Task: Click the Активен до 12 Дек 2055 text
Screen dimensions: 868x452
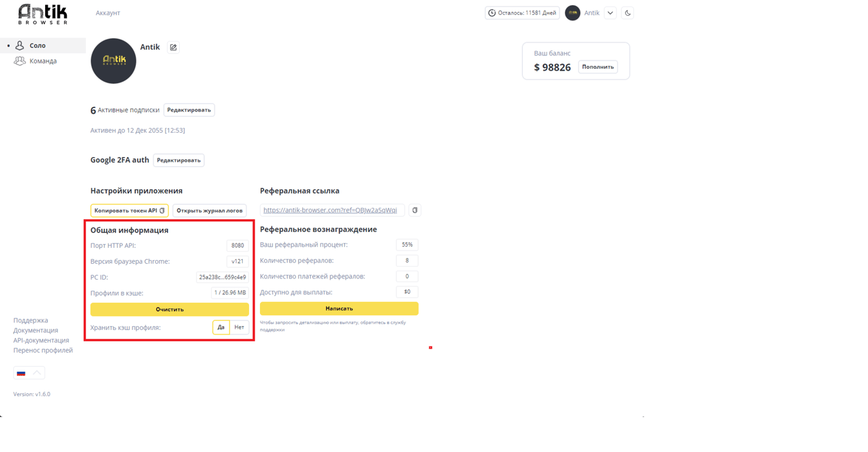Action: tap(138, 130)
